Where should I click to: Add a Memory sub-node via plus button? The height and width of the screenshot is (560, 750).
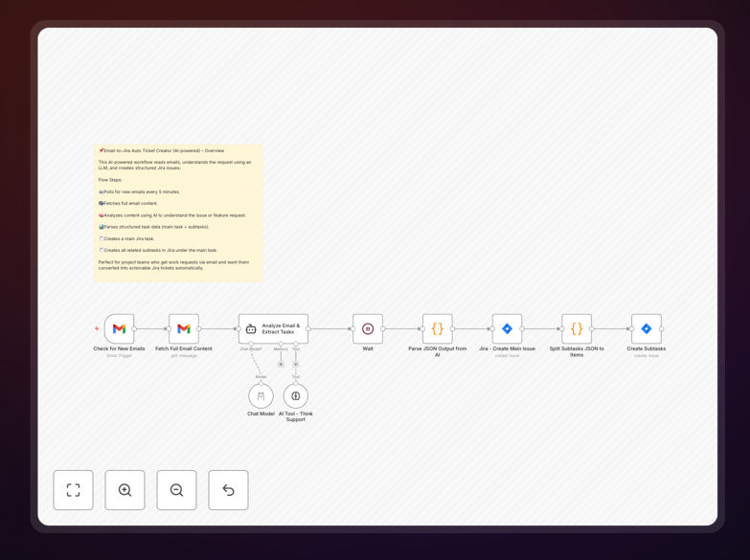281,365
